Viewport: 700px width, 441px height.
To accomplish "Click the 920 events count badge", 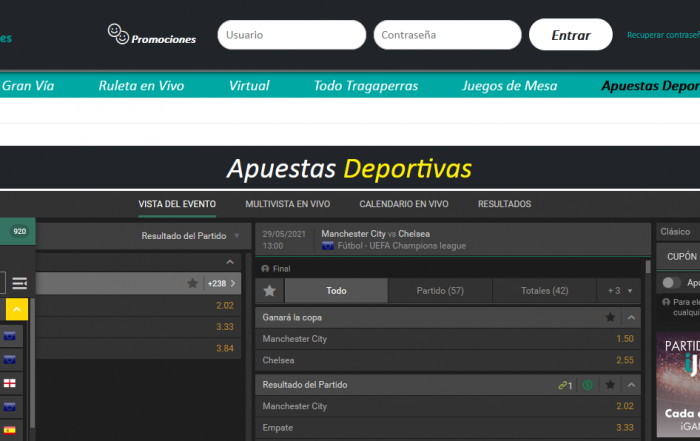I will tap(20, 231).
